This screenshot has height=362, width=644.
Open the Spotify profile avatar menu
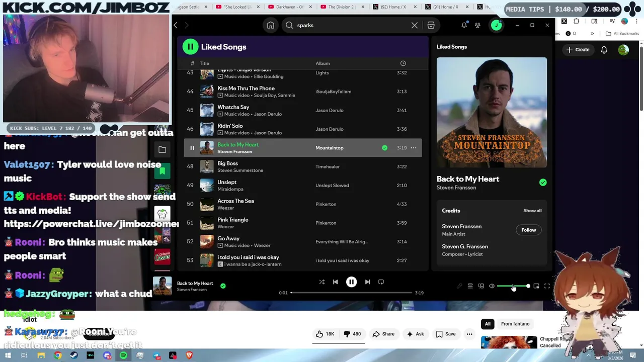[x=496, y=25]
